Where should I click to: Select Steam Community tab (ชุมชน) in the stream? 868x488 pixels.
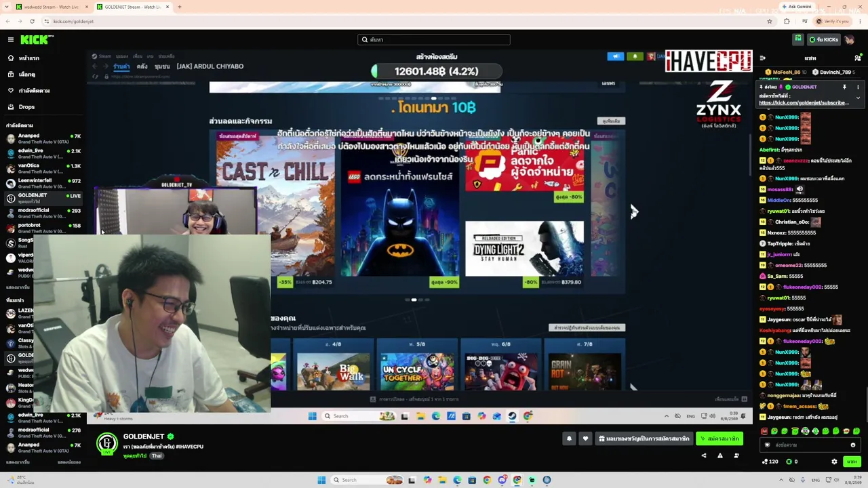click(162, 66)
